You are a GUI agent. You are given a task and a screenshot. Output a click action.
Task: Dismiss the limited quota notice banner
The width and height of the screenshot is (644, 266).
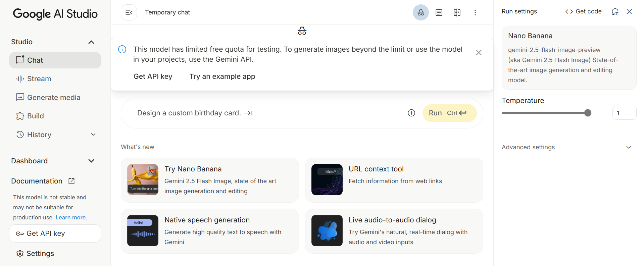point(479,52)
